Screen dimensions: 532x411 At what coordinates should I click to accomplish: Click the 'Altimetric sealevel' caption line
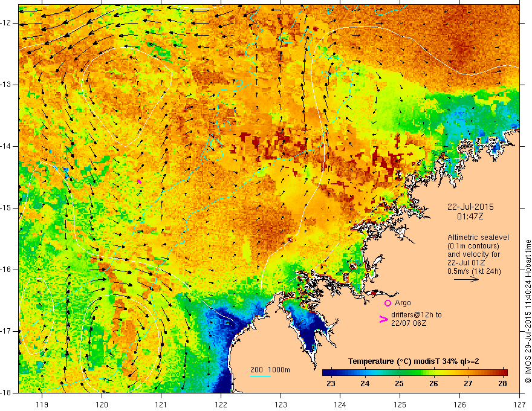[478, 238]
